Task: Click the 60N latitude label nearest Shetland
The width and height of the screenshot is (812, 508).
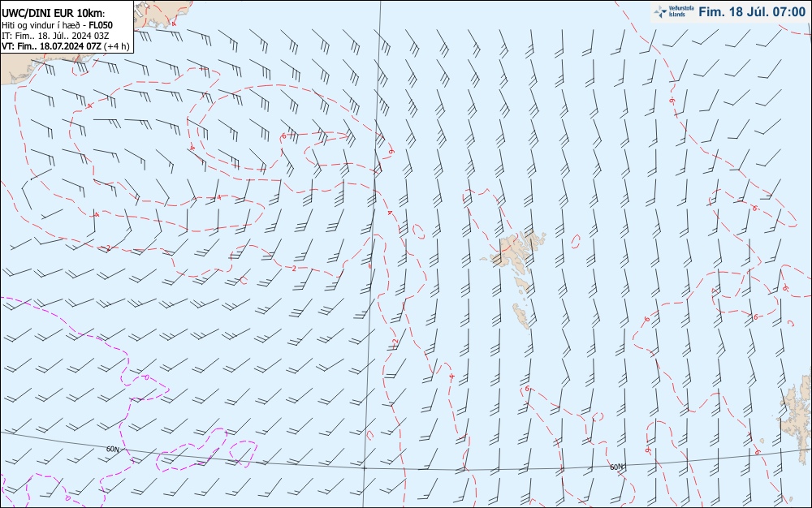Action: click(616, 467)
